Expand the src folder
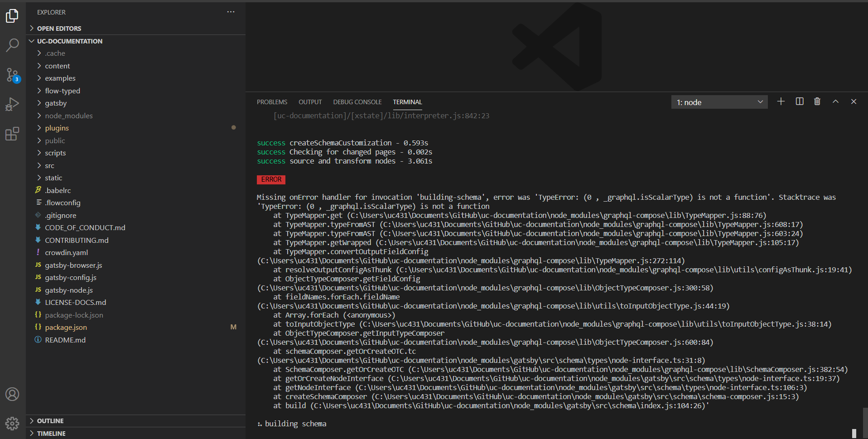The image size is (868, 439). click(x=136, y=165)
